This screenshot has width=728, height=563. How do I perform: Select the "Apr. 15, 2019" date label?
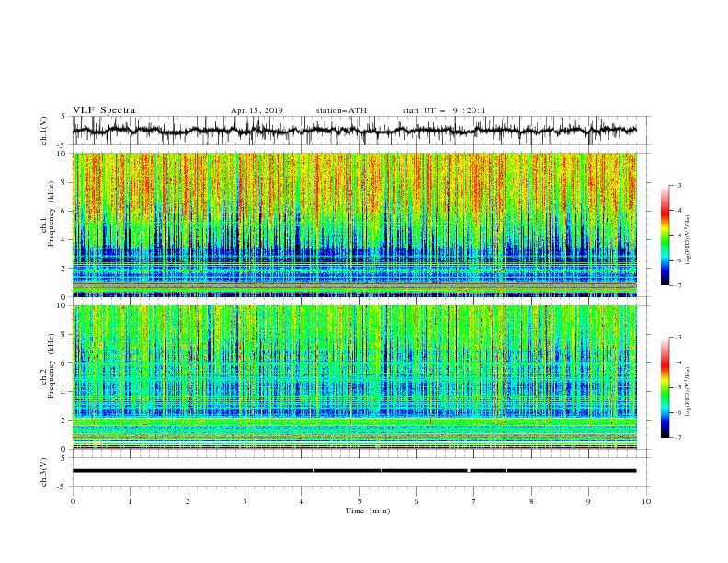(256, 110)
